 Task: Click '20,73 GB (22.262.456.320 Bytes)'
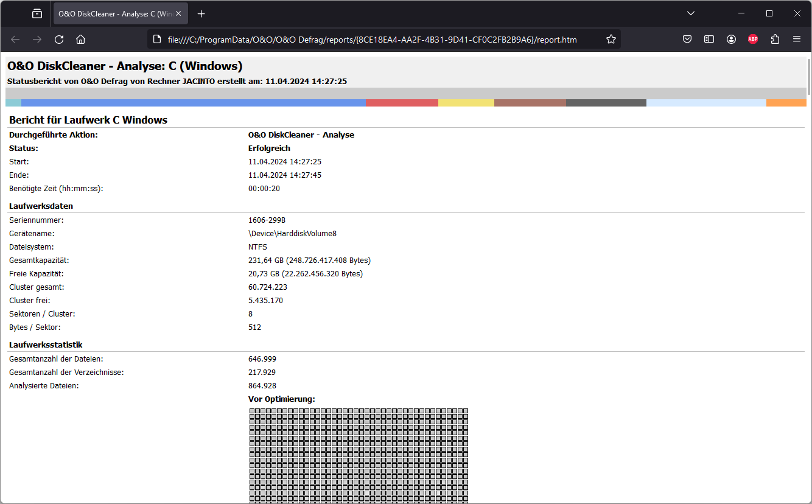tap(306, 273)
